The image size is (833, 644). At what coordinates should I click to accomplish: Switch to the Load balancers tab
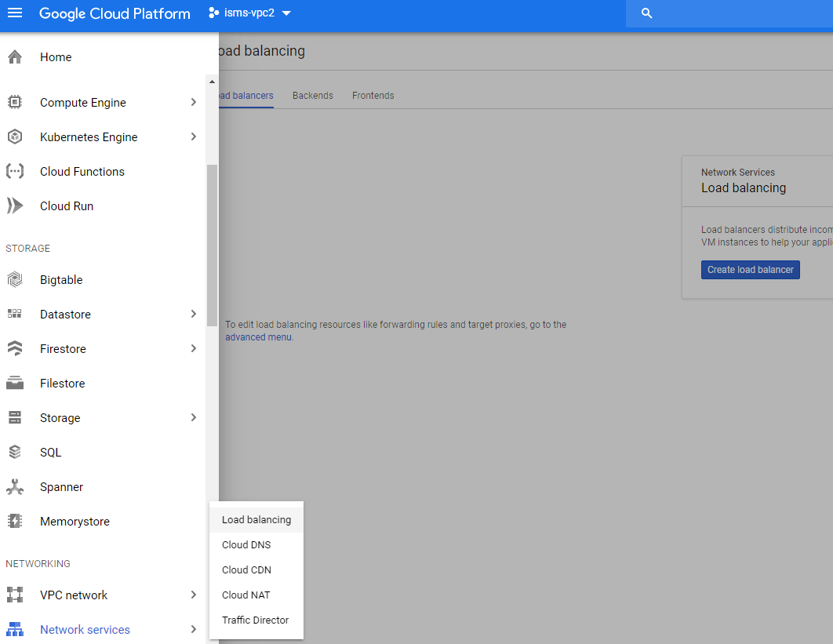pyautogui.click(x=246, y=96)
